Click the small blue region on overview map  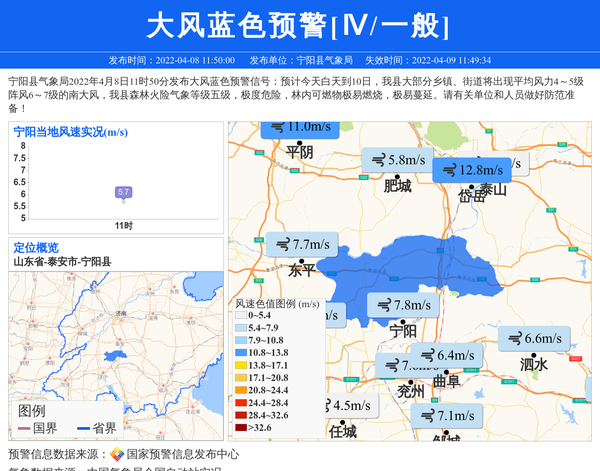(118, 355)
